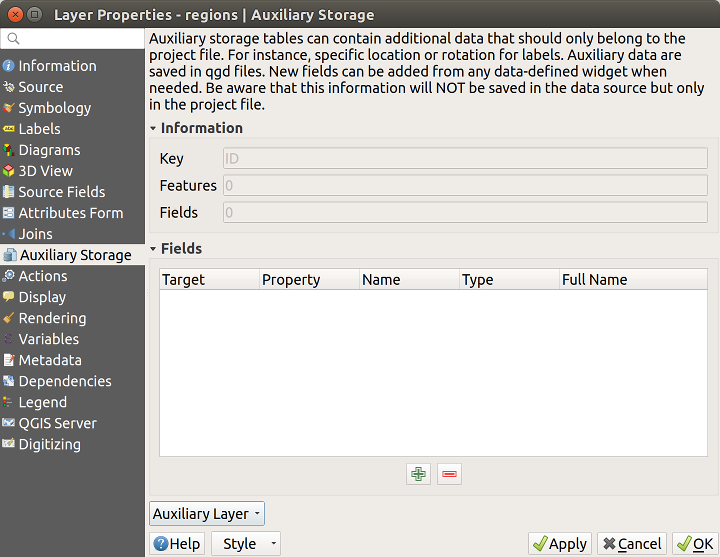The image size is (720, 557).
Task: Switch to the Source Fields tab
Action: coord(61,192)
